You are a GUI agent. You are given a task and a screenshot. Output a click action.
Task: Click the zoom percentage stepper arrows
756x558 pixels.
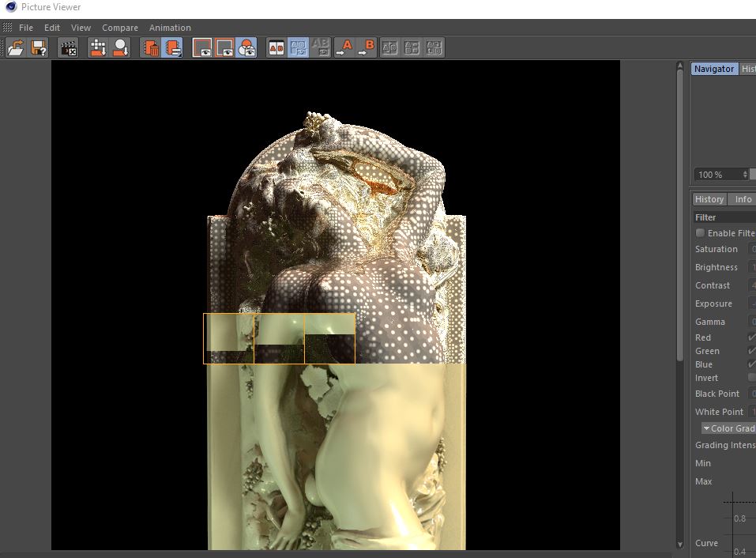[x=745, y=175]
